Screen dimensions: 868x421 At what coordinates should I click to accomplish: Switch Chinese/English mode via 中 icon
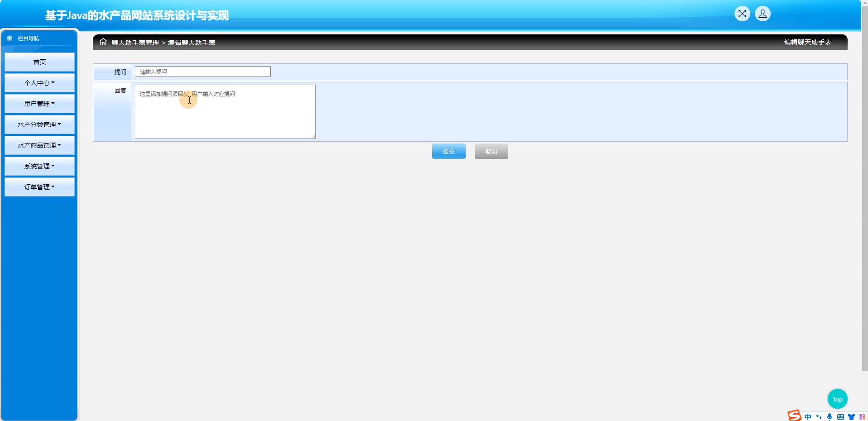pyautogui.click(x=808, y=417)
